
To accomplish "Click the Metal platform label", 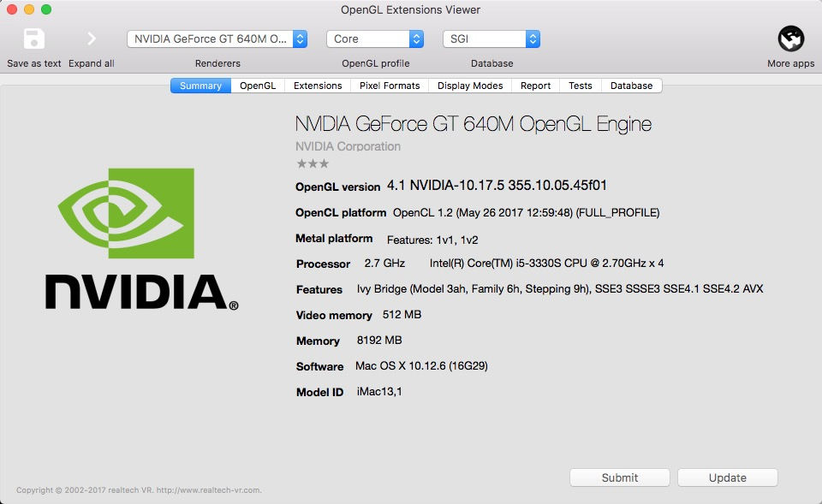I will pos(334,239).
